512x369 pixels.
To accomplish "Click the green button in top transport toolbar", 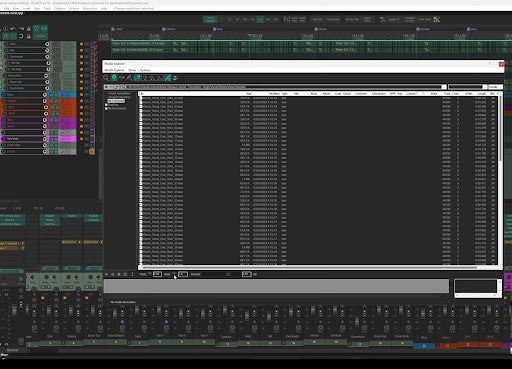I will [210, 20].
